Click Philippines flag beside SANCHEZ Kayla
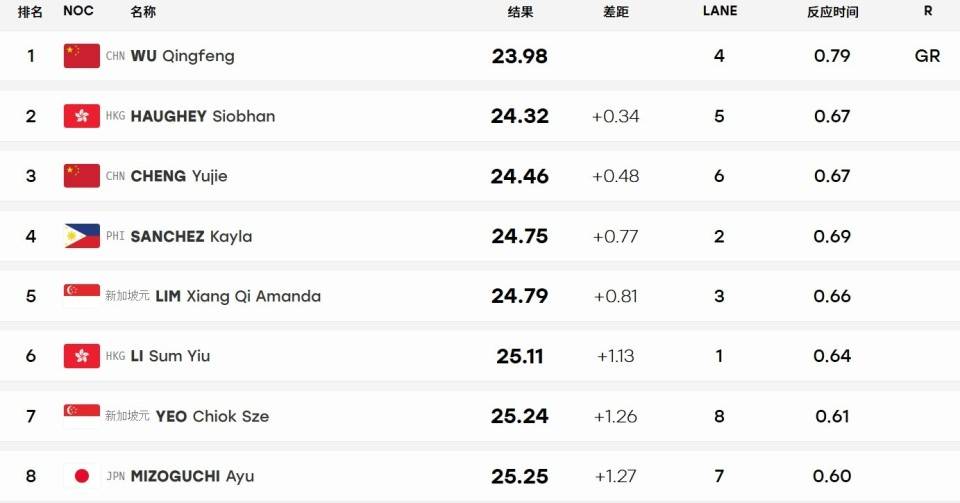The image size is (960, 503). 81,236
